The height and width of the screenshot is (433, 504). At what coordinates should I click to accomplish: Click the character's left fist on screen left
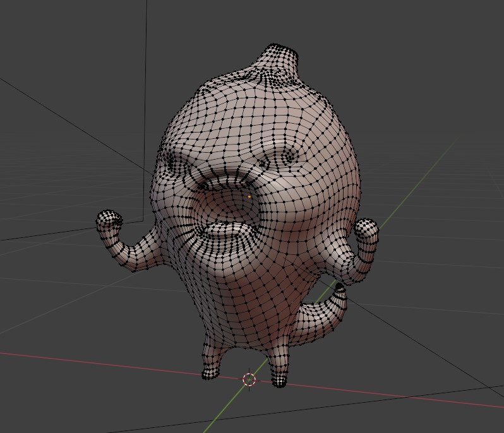tap(109, 222)
